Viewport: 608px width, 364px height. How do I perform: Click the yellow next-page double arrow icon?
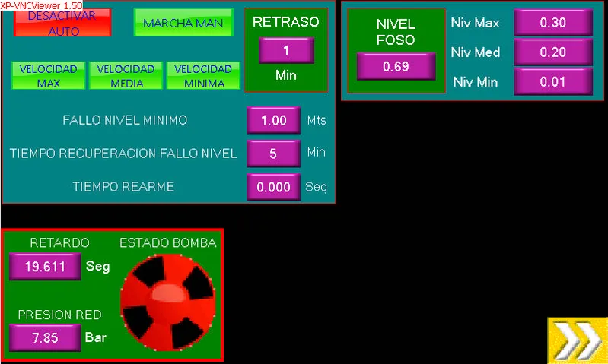[576, 340]
